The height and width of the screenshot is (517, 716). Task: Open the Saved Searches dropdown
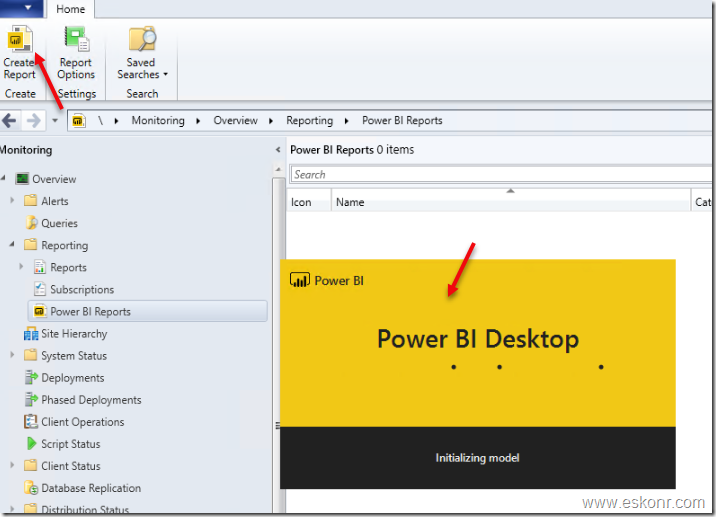click(142, 53)
